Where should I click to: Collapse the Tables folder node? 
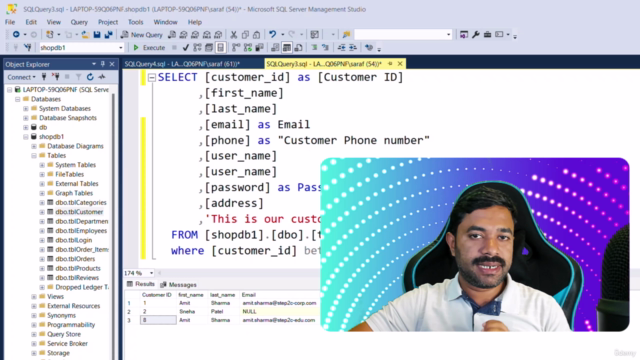tap(34, 156)
